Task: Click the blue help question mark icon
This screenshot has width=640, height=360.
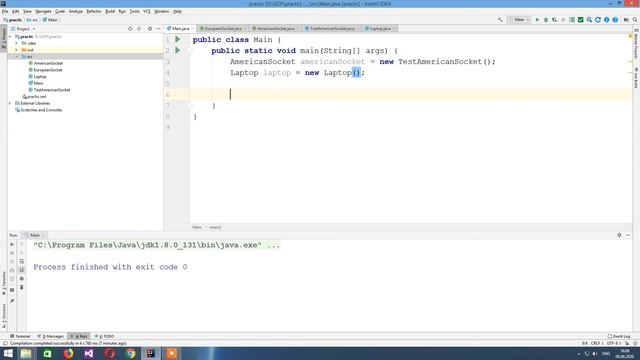Action: (615, 20)
